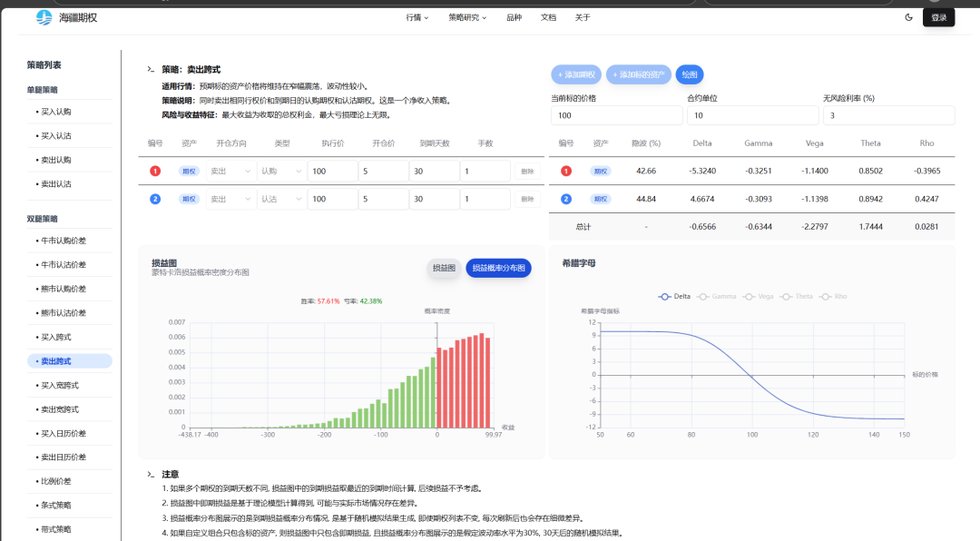Image resolution: width=980 pixels, height=541 pixels.
Task: Click the 期权 tag in position row 1
Action: click(189, 172)
